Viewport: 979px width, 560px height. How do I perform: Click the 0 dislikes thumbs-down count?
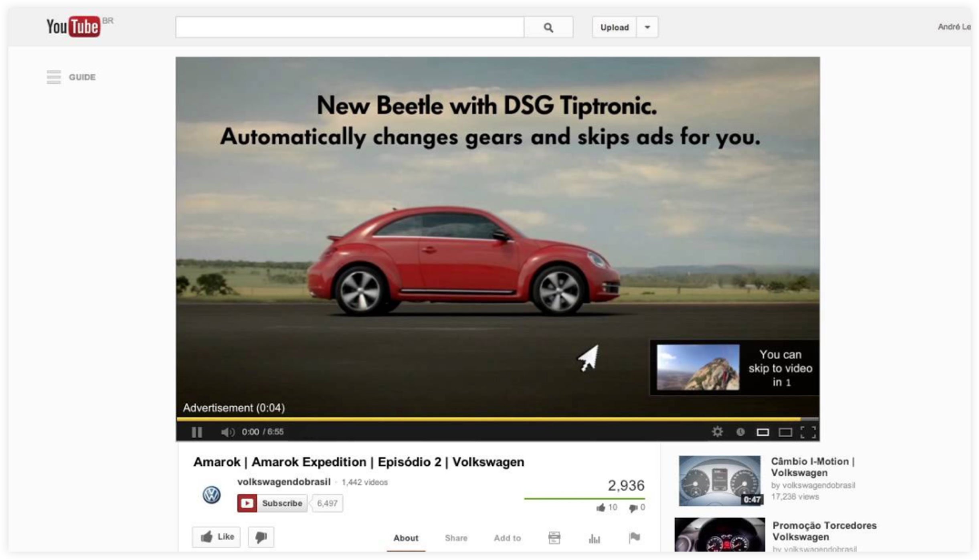(x=637, y=507)
